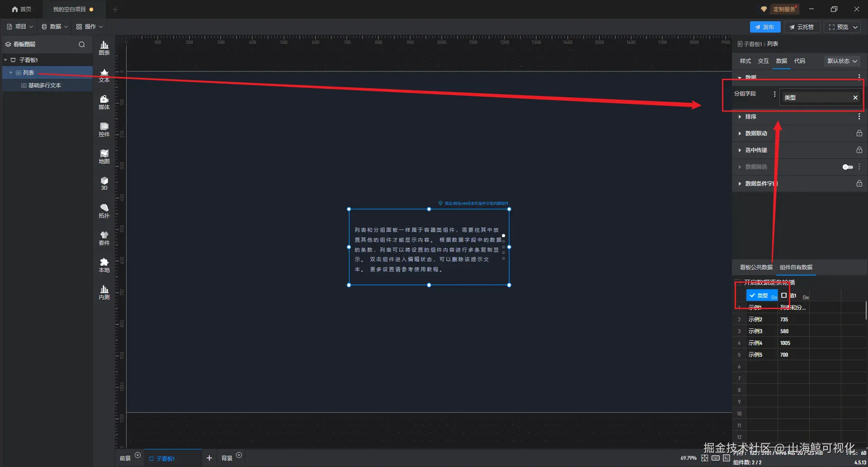This screenshot has height=467, width=868.
Task: Enable the 开启数据逐条轮播 checkbox
Action: pos(738,282)
